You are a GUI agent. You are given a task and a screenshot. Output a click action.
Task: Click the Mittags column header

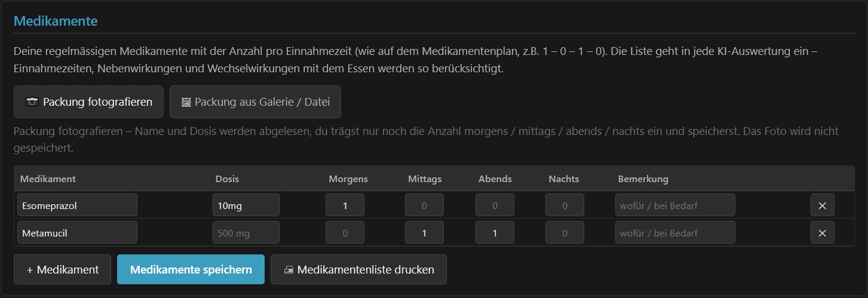[x=425, y=179]
